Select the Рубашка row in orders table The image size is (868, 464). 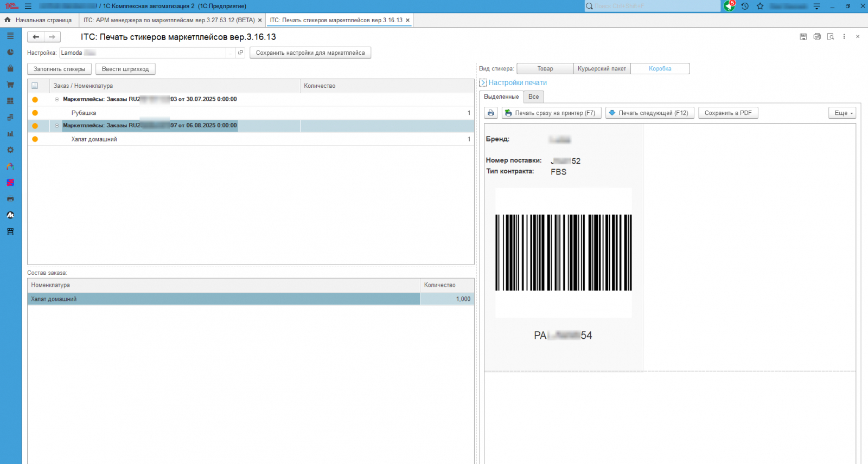84,113
